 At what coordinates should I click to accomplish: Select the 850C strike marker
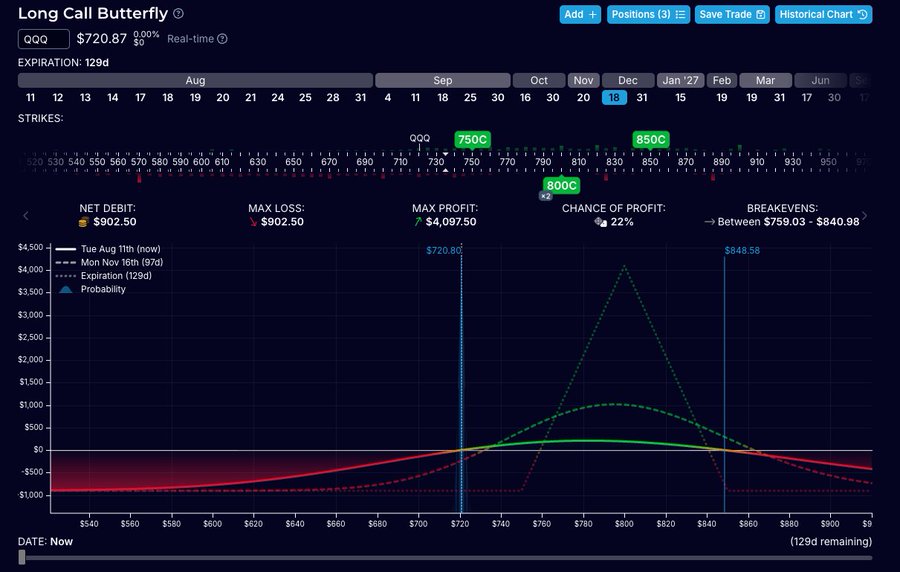650,139
